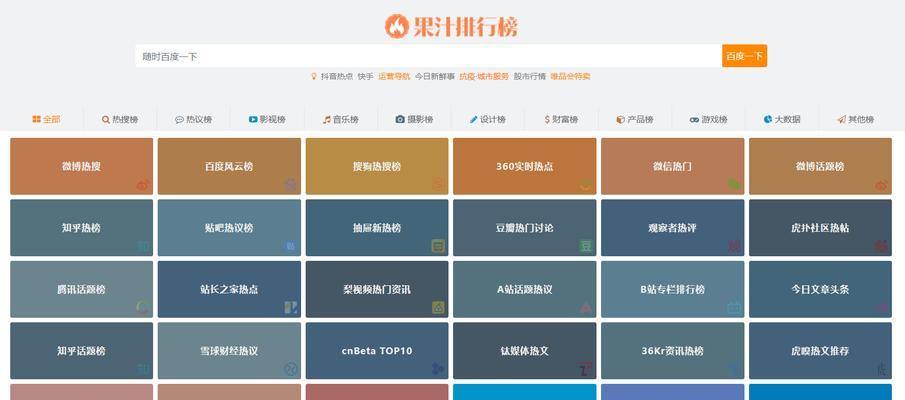
Task: Click the 豆 icon on 豆瓣热门讨论 card
Action: point(586,246)
